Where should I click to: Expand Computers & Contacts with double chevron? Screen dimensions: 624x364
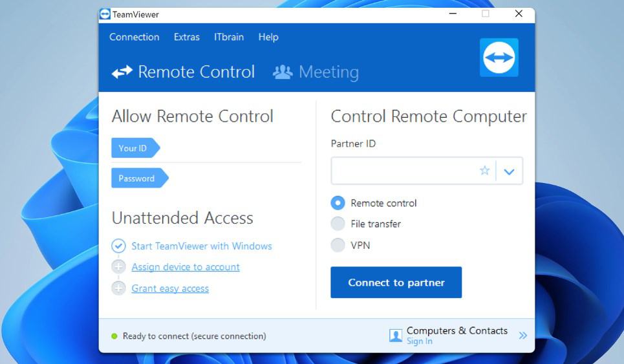[523, 336]
